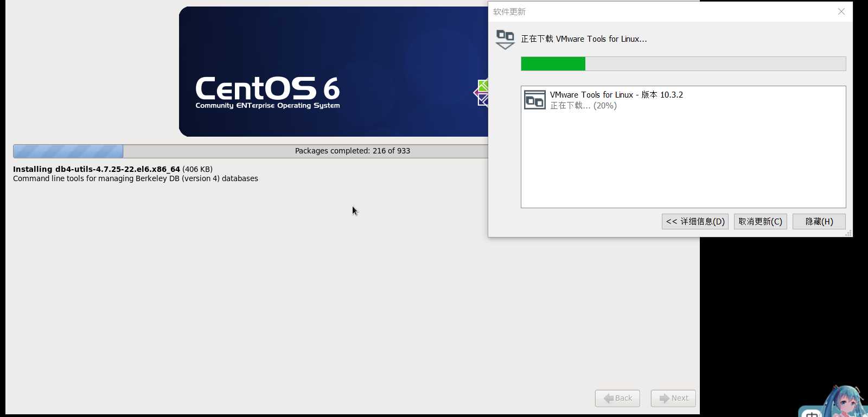Click the Berkeley DB description text

point(136,178)
